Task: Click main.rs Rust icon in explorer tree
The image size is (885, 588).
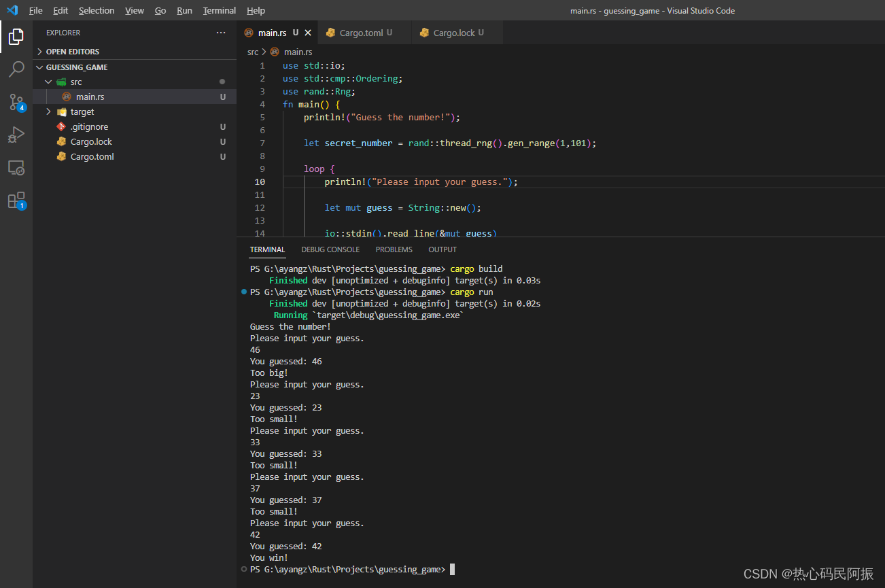Action: coord(67,97)
